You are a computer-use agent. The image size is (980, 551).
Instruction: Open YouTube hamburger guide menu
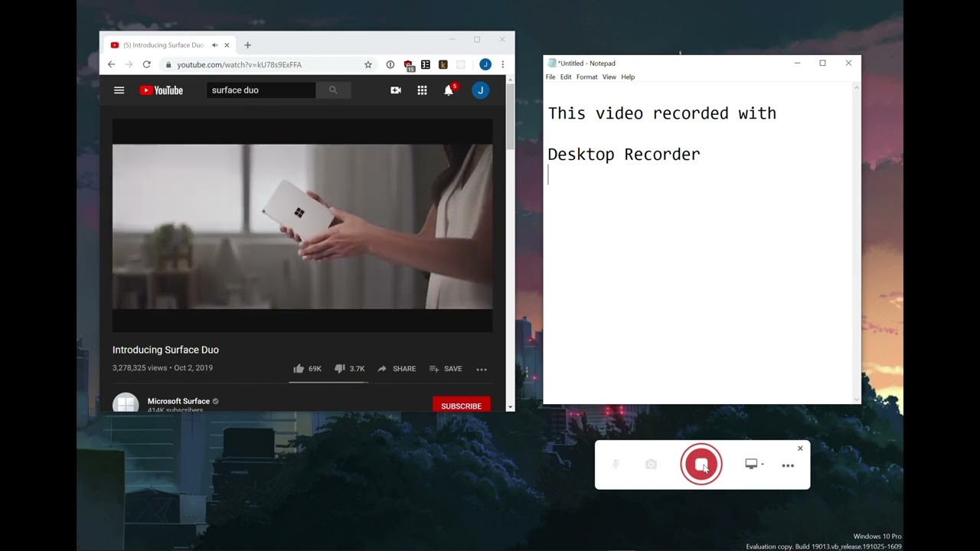(119, 90)
